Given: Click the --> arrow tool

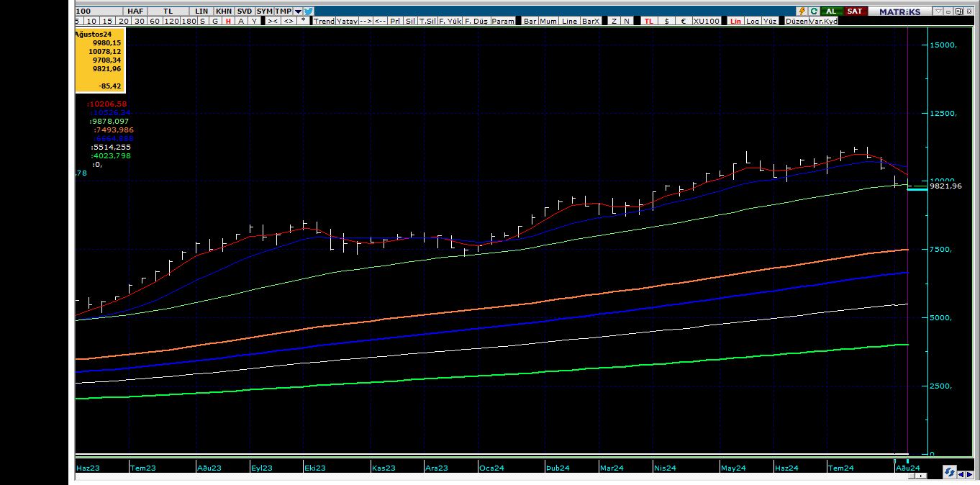Looking at the screenshot, I should coord(366,22).
